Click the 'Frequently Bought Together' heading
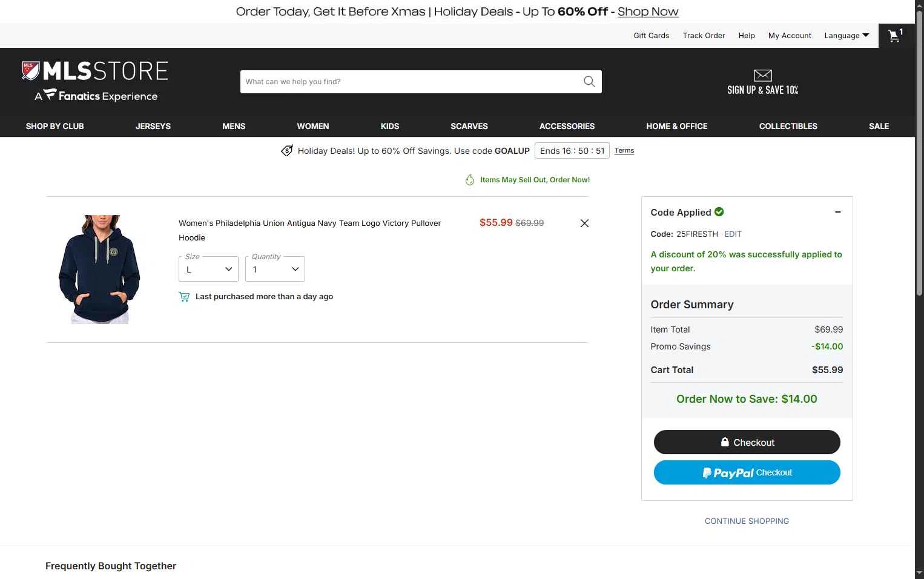The width and height of the screenshot is (924, 579). 111,566
